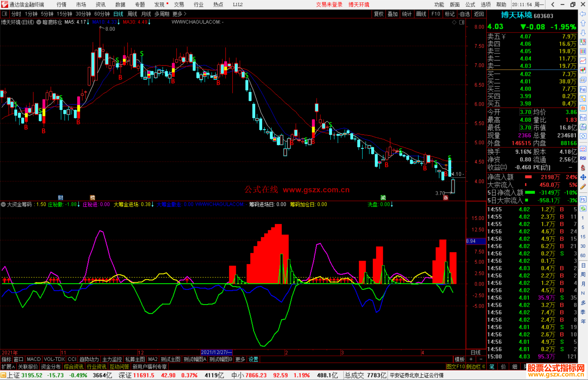Select the weekly 周 sidebar period
Viewport: 588px width, 380px height.
pos(583,275)
